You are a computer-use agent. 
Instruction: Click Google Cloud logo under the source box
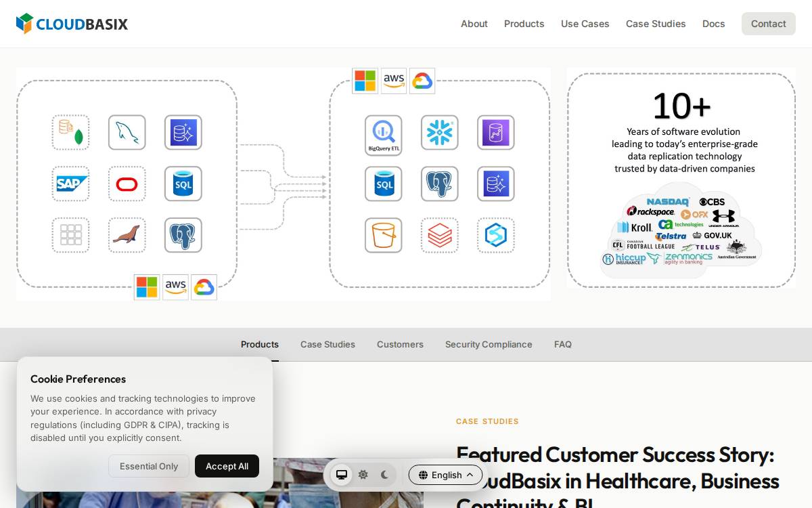(204, 287)
